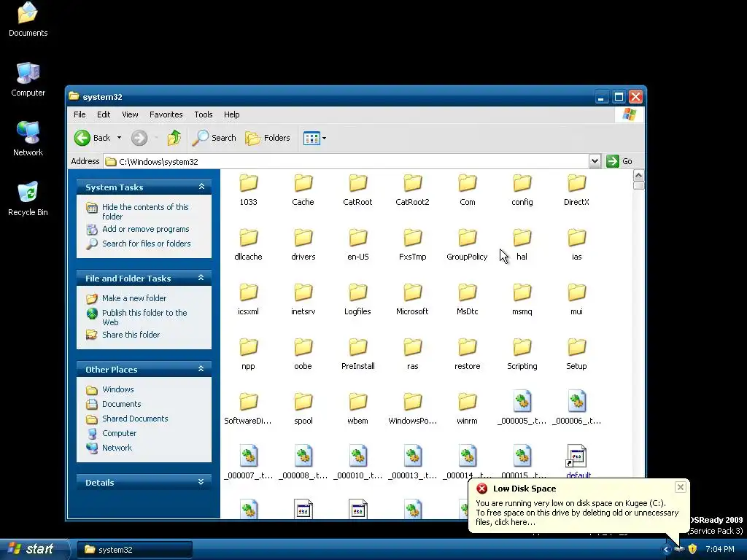Select the default shortcut file
747x560 pixels.
(x=576, y=456)
